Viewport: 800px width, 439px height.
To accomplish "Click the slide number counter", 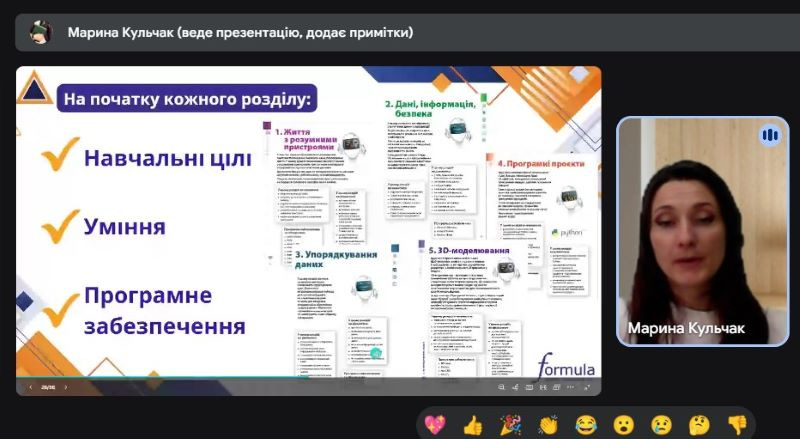I will point(47,386).
